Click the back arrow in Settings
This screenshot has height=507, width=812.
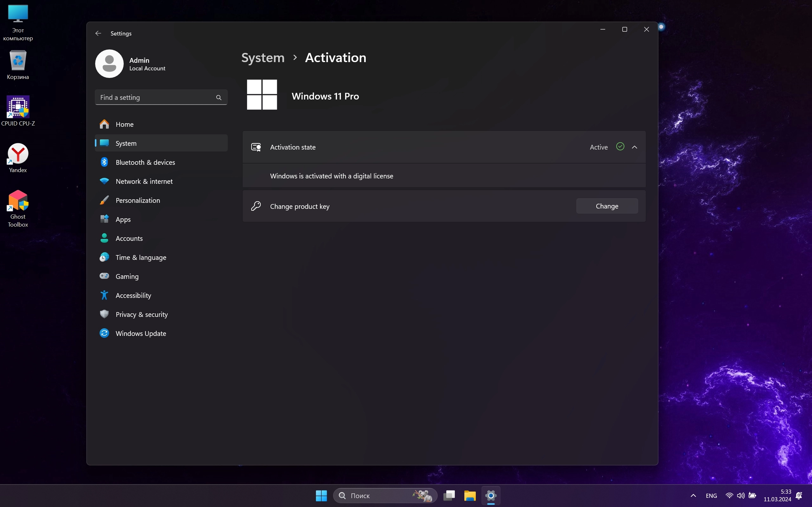pyautogui.click(x=98, y=33)
